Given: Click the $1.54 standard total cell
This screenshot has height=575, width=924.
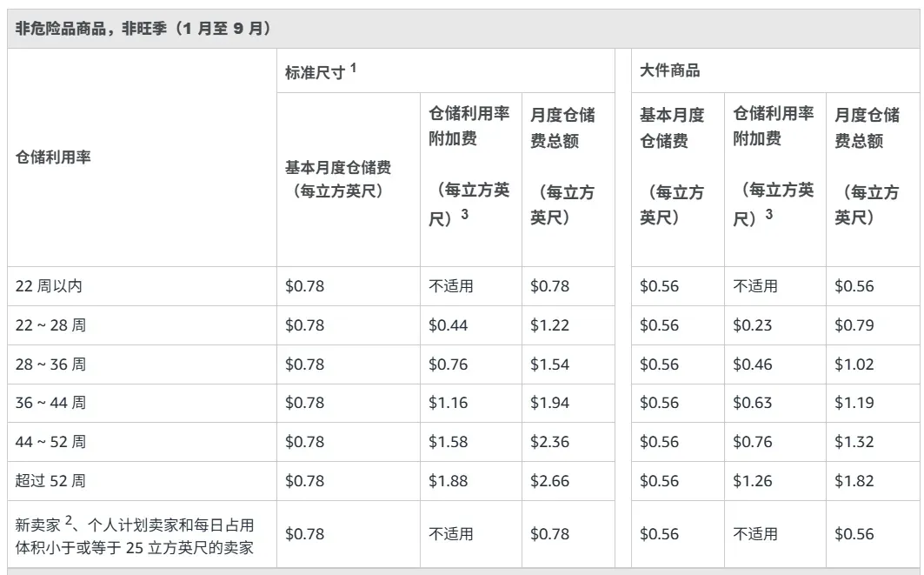Looking at the screenshot, I should pos(550,364).
